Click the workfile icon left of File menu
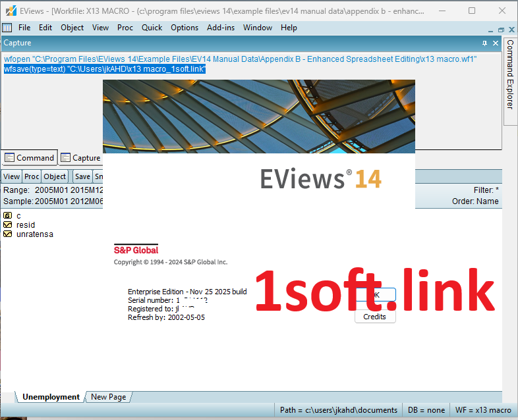This screenshot has height=420, width=518. pos(7,28)
